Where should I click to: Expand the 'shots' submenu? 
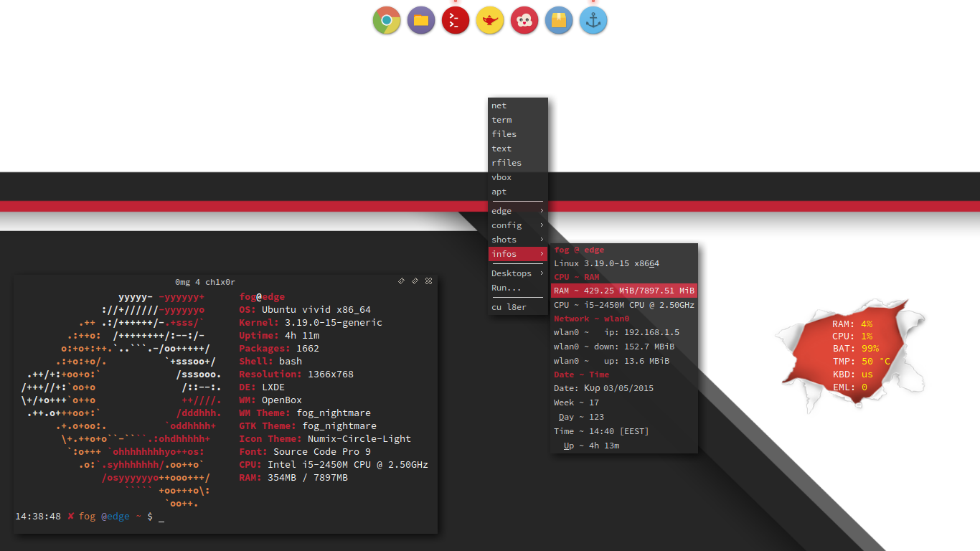tap(518, 240)
